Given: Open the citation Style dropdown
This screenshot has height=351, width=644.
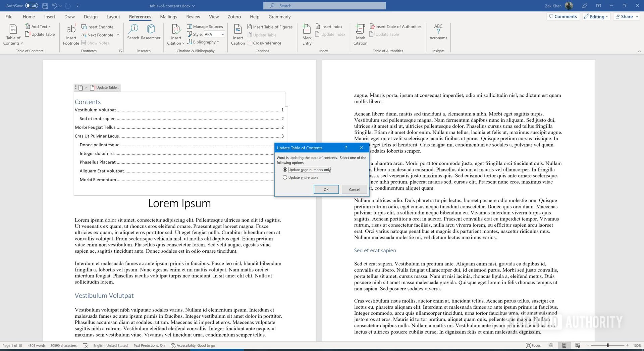Looking at the screenshot, I should click(x=222, y=34).
